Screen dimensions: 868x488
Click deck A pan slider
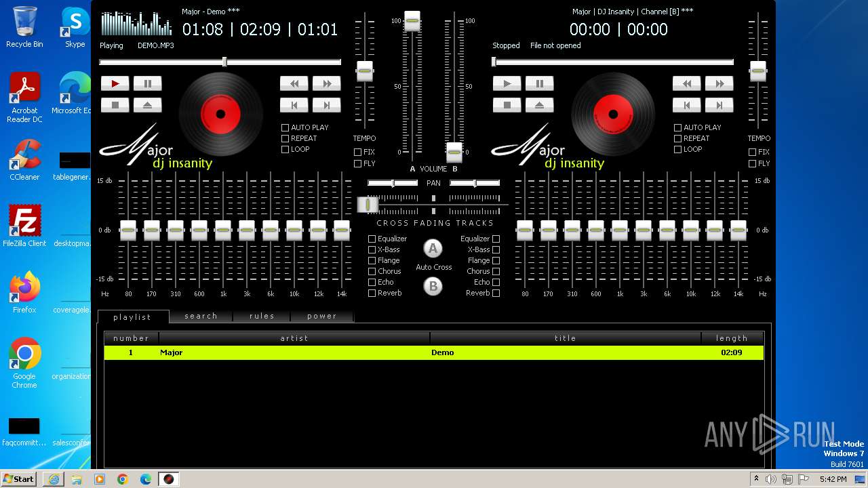coord(393,183)
